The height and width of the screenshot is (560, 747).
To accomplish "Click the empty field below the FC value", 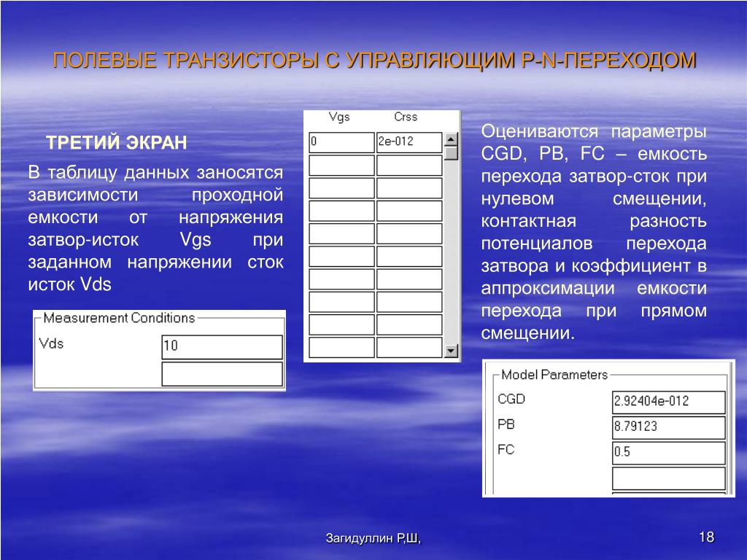I will coord(669,478).
